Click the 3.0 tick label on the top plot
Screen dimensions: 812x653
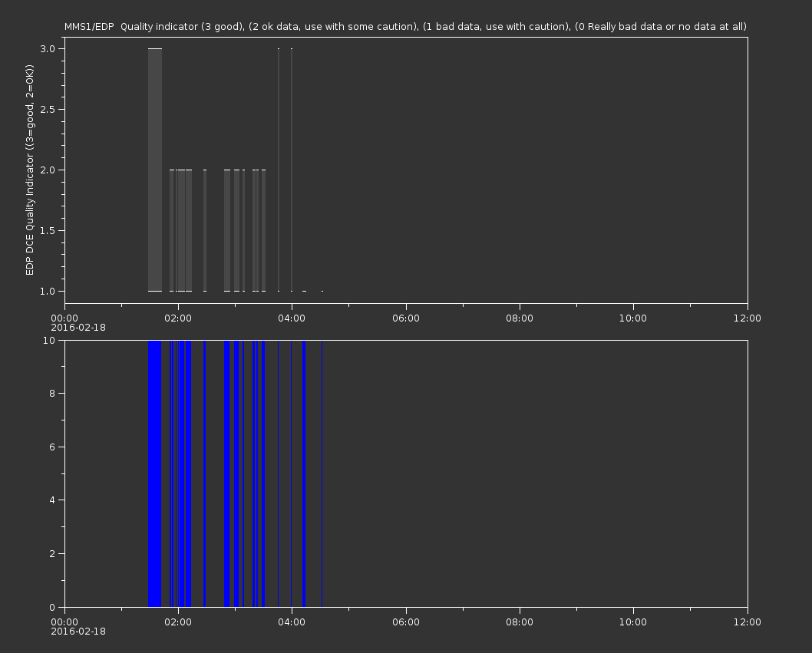click(48, 48)
